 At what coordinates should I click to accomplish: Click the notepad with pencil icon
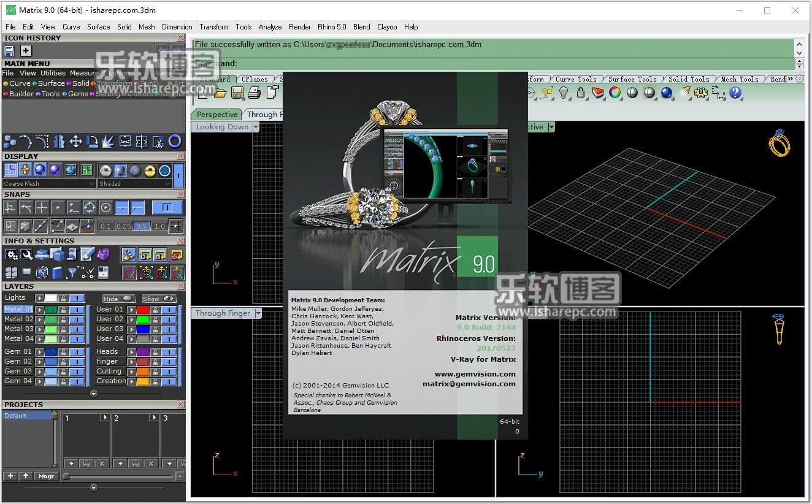tap(88, 254)
